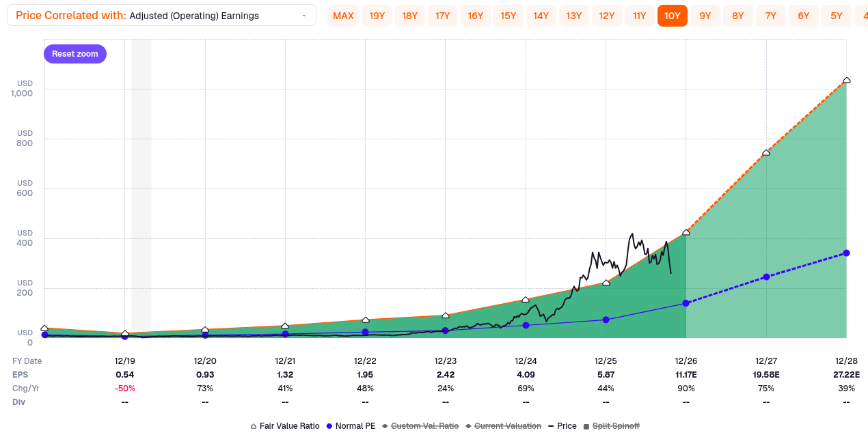The width and height of the screenshot is (868, 437).
Task: Click the 19.58E EPS estimate
Action: point(766,375)
